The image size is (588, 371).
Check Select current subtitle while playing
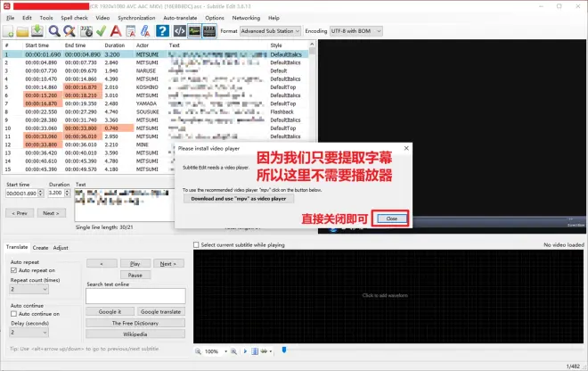[196, 245]
